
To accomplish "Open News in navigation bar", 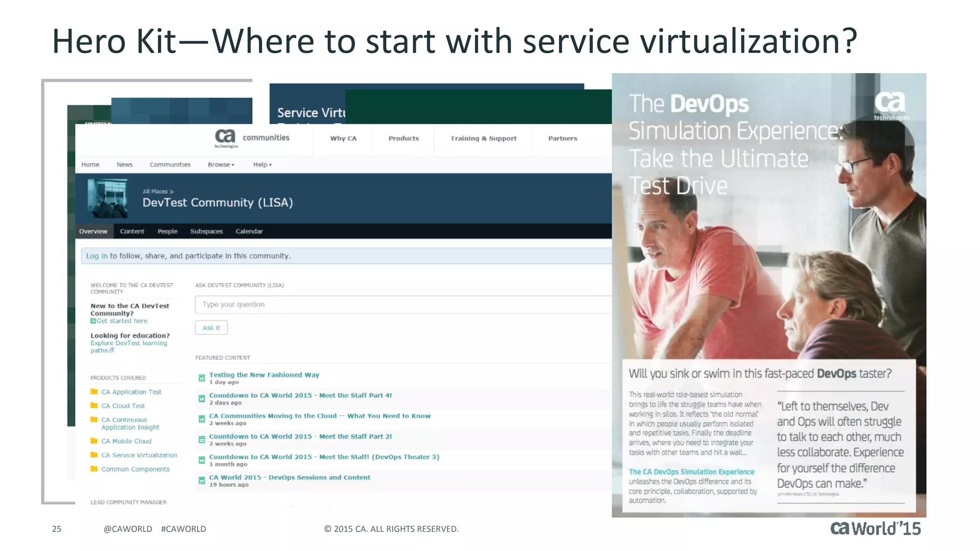I will (x=124, y=165).
